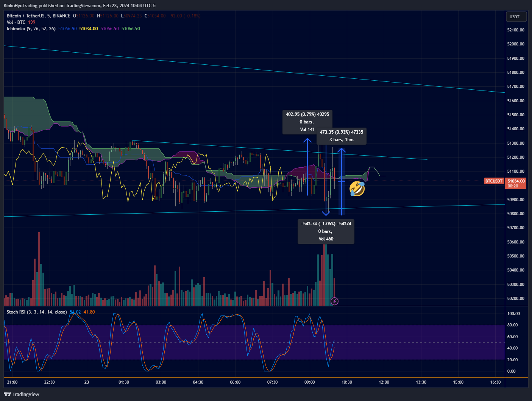Click the 13:30 time axis label
Screen dimensions: 532x401
click(421, 382)
